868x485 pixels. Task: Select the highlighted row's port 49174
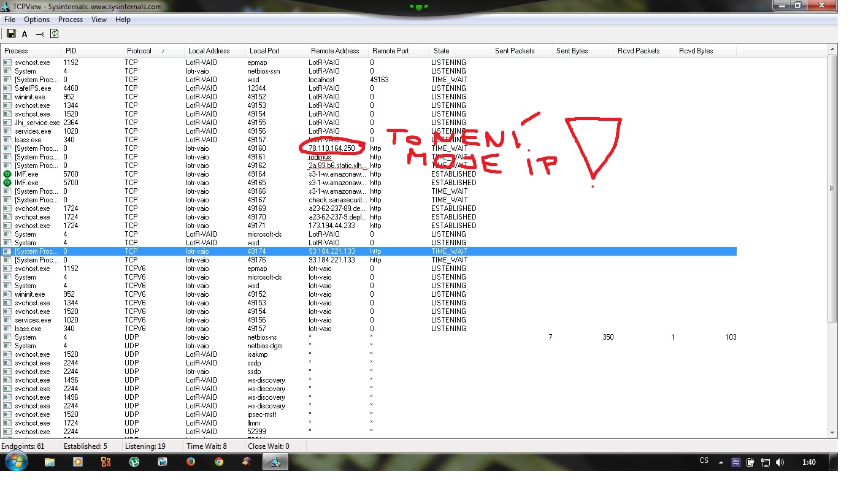257,251
